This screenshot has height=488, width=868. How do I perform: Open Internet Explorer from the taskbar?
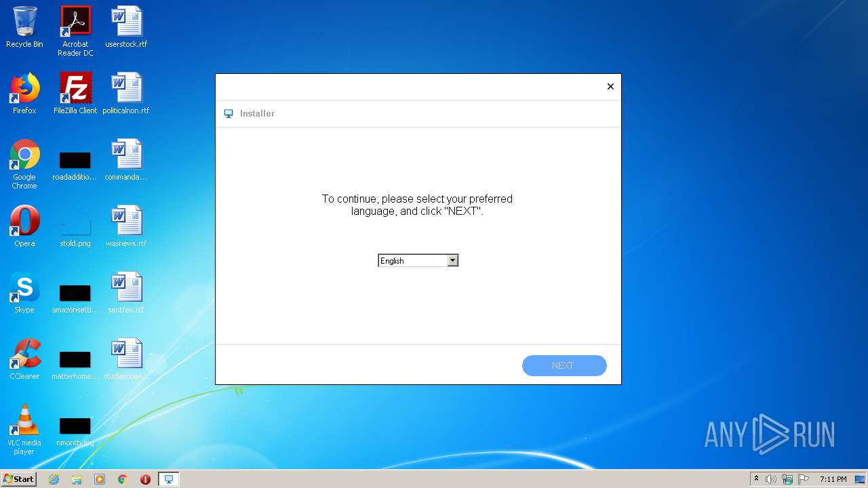click(54, 479)
